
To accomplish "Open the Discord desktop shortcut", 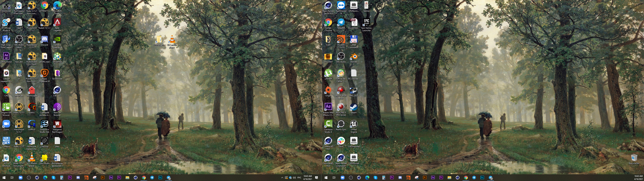I will click(x=44, y=41).
